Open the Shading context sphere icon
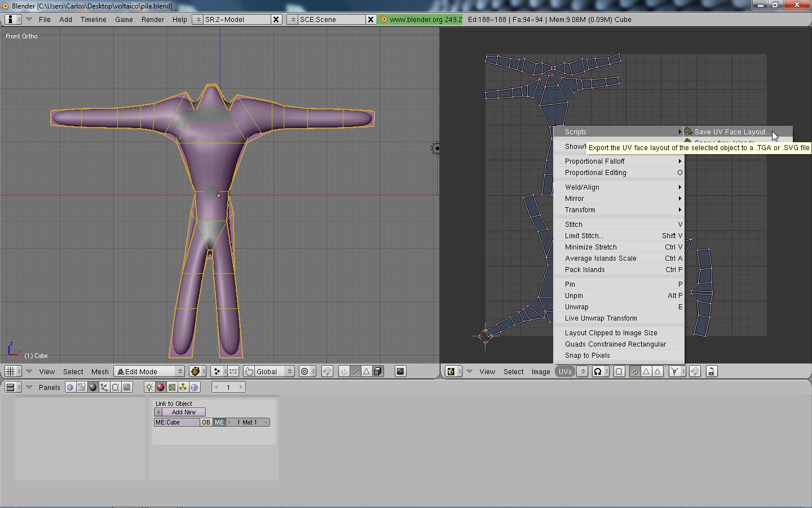 [x=93, y=387]
